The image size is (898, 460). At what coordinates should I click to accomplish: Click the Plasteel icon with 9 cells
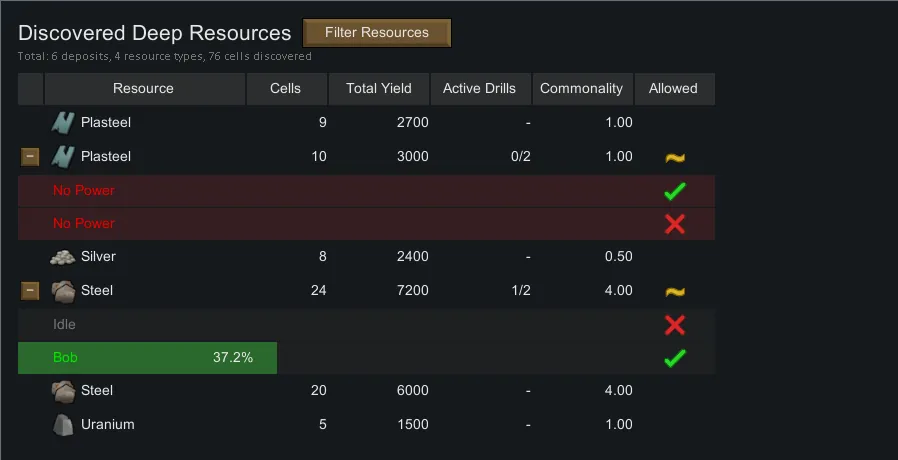click(x=64, y=123)
